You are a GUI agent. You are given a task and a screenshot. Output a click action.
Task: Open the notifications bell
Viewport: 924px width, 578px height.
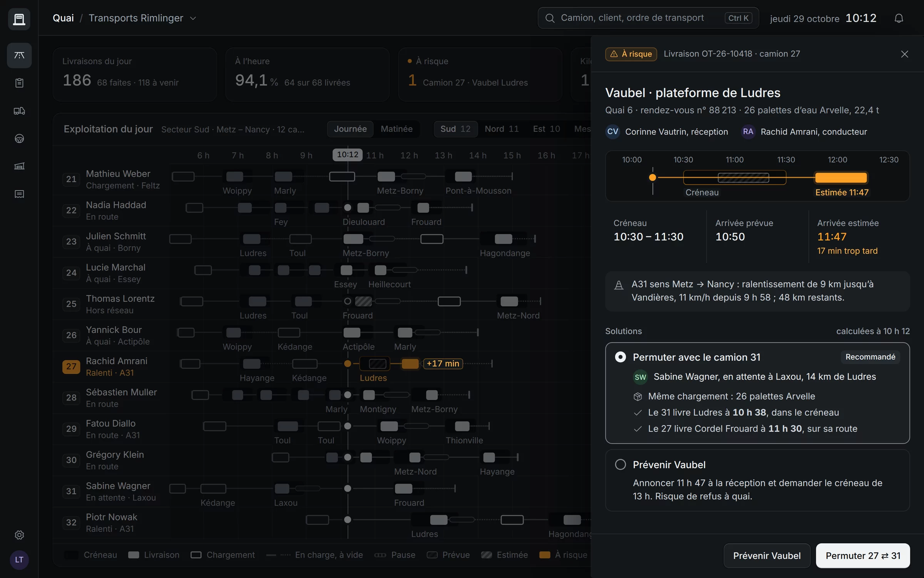coord(899,18)
